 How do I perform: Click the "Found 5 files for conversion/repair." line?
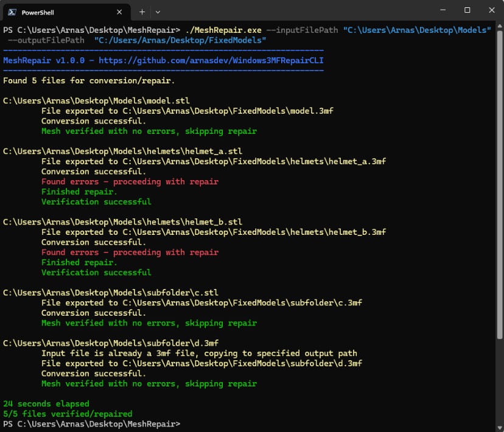[x=89, y=80]
